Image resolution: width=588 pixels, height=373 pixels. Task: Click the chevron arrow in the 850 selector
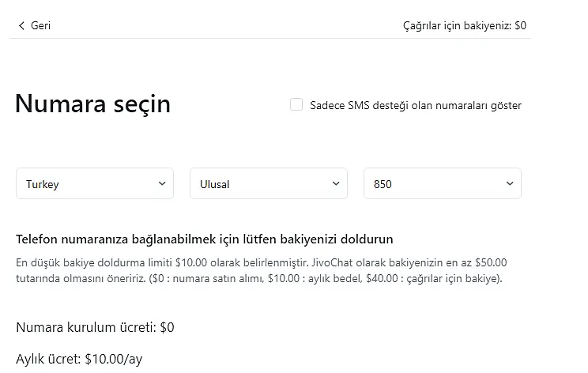pyautogui.click(x=510, y=183)
